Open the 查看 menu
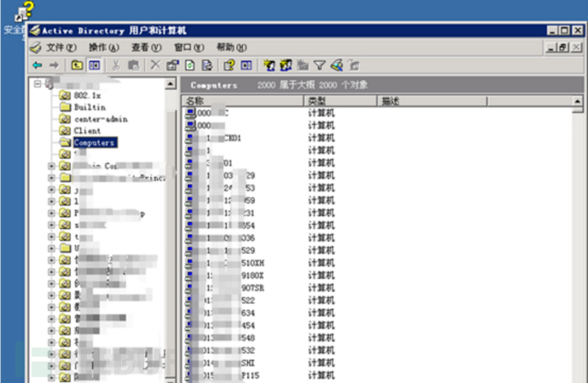This screenshot has height=383, width=588. coord(141,48)
